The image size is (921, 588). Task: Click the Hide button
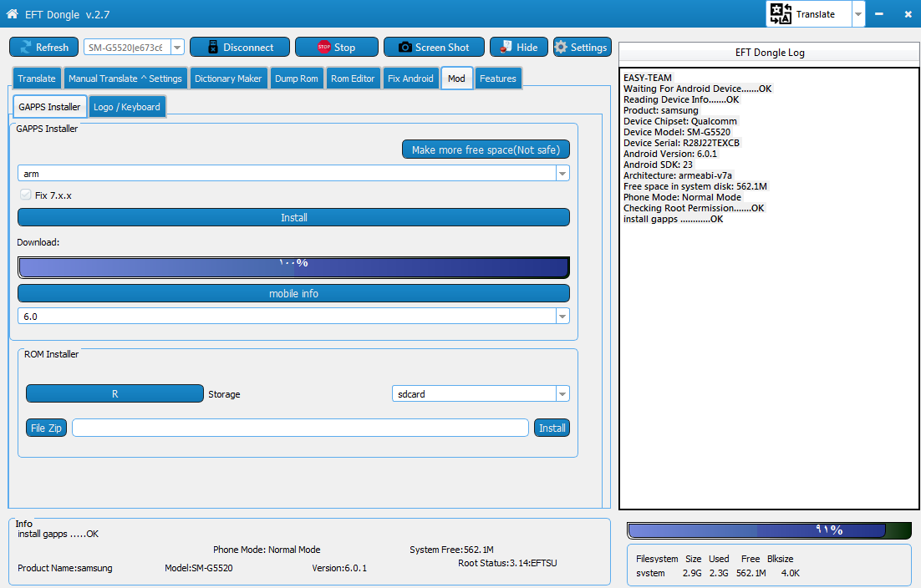click(519, 48)
